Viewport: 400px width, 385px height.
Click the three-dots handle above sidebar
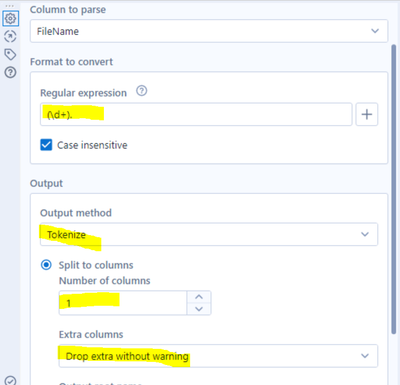coord(10,6)
